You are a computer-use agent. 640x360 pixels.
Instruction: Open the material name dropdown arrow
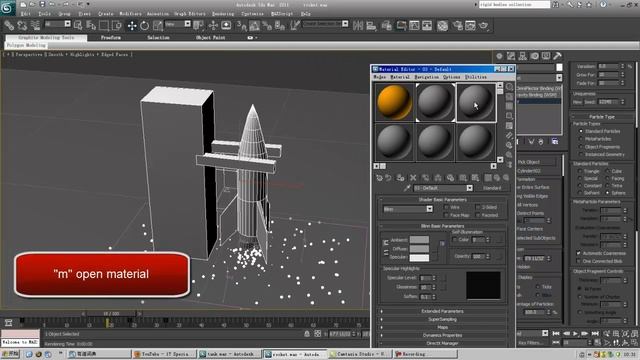pyautogui.click(x=469, y=188)
